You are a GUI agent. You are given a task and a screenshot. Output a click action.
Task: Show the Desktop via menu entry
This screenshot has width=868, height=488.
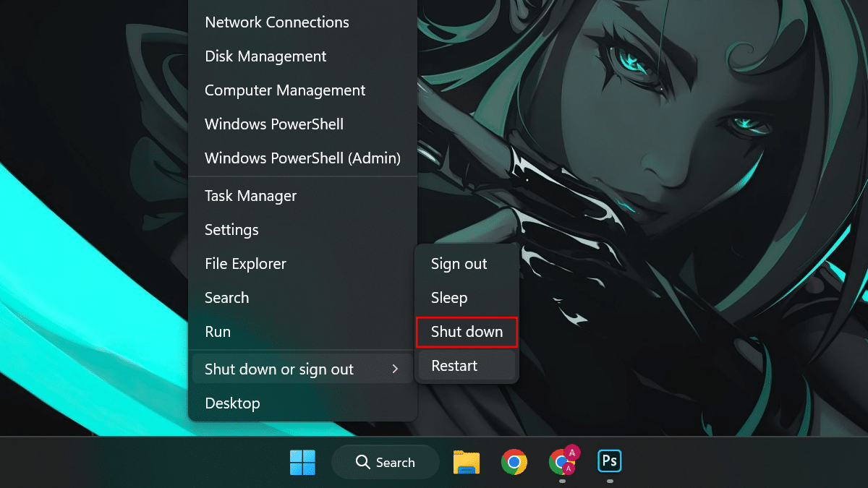click(302, 403)
